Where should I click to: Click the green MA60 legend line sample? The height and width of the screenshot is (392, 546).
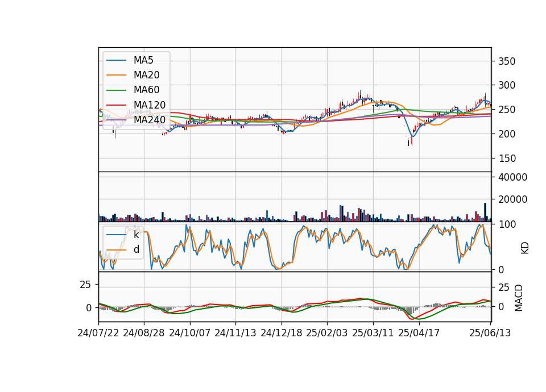pos(116,90)
